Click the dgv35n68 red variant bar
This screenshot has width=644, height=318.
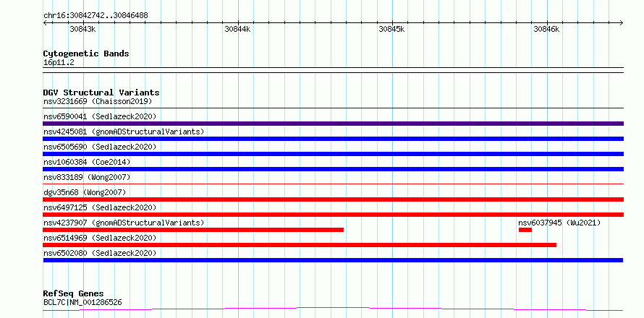point(334,199)
